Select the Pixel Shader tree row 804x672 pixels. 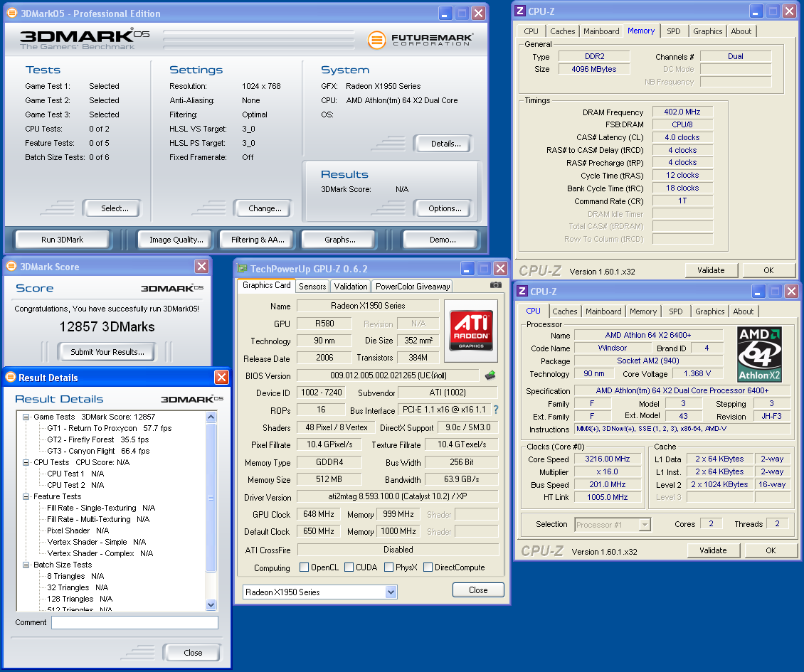point(78,530)
